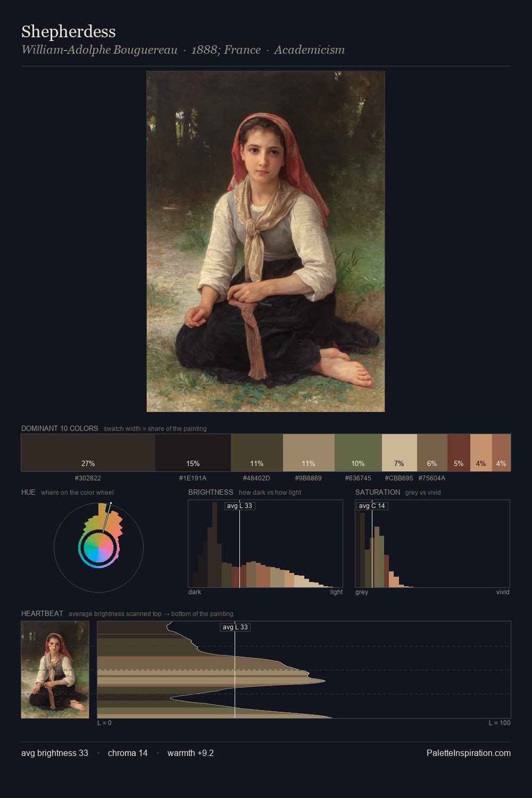Pick the 6% brown swatch #75604A
Screen dimensions: 532x798
pyautogui.click(x=432, y=453)
